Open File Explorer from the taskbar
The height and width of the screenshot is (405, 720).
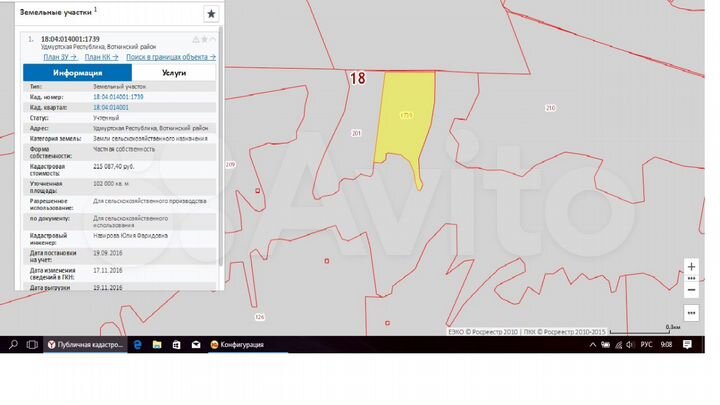point(157,344)
